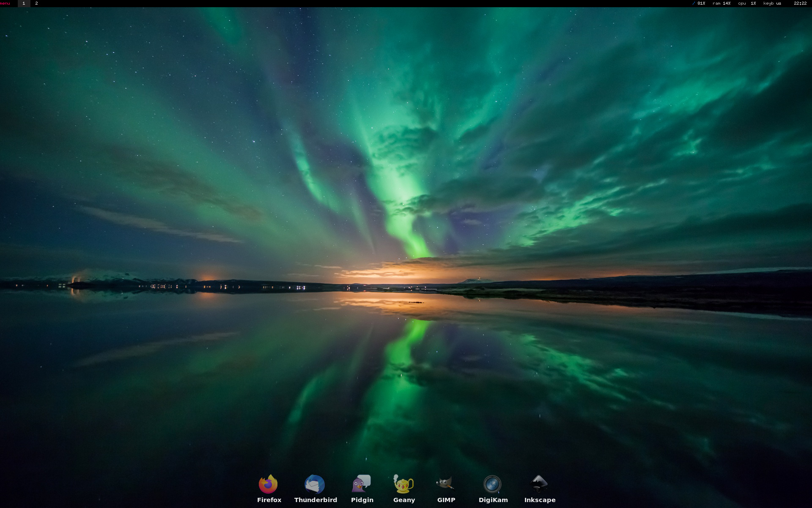Image resolution: width=812 pixels, height=508 pixels.
Task: Launch GIMP from the dock
Action: (446, 483)
